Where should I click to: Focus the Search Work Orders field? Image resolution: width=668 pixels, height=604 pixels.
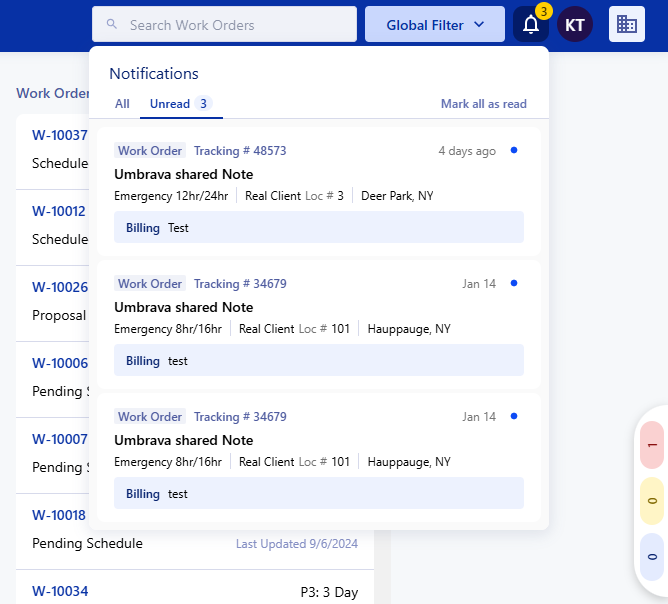pyautogui.click(x=224, y=24)
